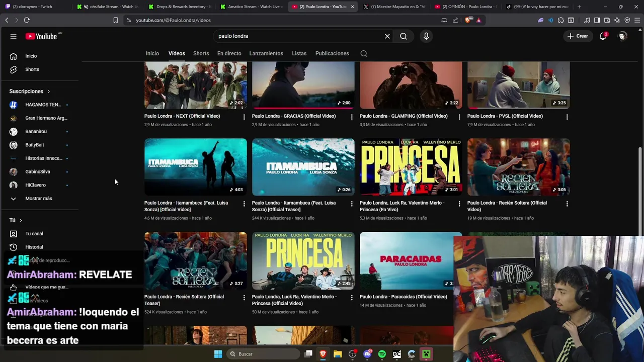Switch to Shorts channel tab
This screenshot has width=644, height=362.
201,53
